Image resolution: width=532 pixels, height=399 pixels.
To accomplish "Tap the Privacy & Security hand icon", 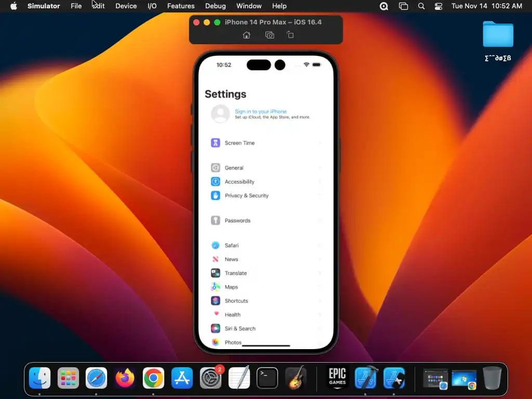I will (x=216, y=195).
